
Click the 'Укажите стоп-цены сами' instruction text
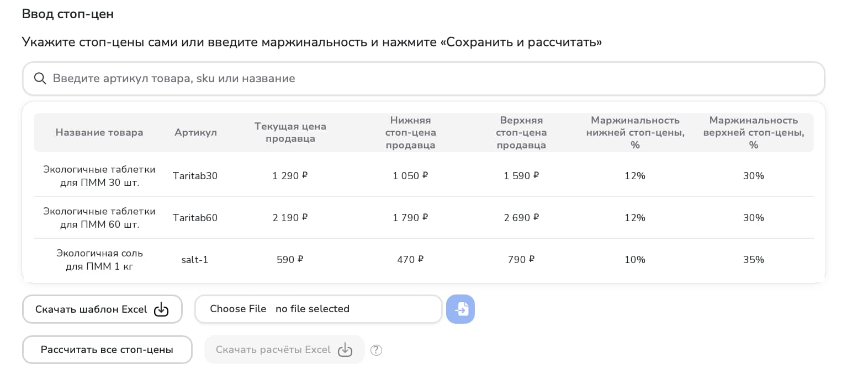pyautogui.click(x=312, y=42)
